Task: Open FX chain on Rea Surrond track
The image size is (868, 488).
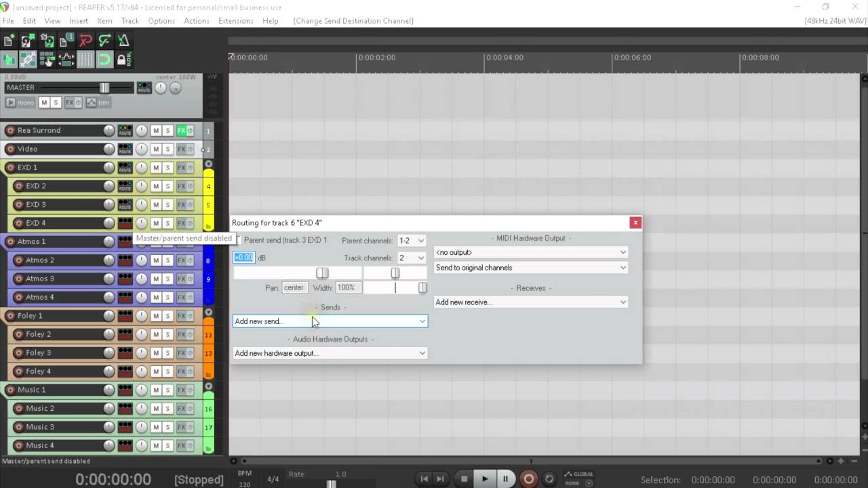Action: (x=181, y=130)
